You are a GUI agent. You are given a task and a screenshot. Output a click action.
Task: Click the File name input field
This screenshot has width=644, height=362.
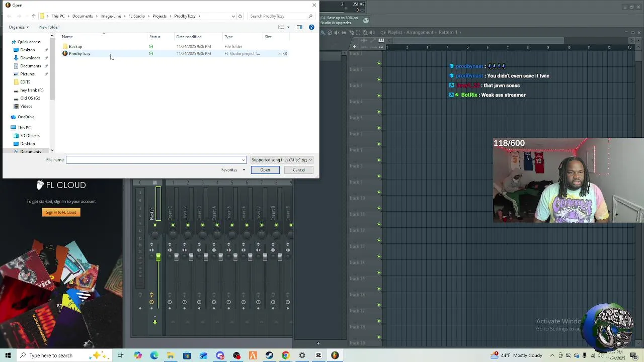coord(156,160)
